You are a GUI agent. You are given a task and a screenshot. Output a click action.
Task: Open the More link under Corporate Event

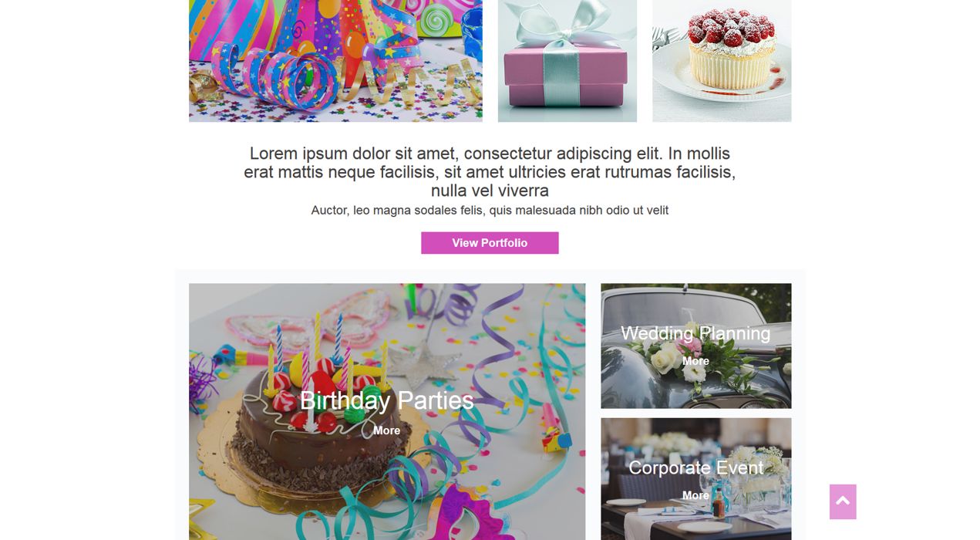pos(695,495)
